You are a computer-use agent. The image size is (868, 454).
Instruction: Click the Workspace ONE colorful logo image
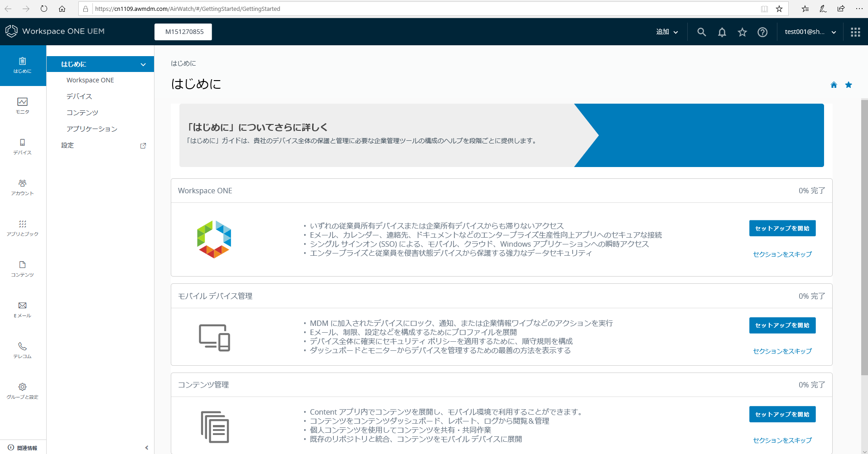click(x=214, y=239)
